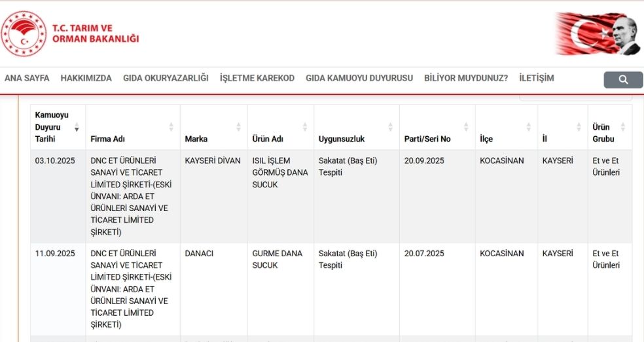Open GIDA KAMUOYU DUYURUSU page

click(x=359, y=78)
